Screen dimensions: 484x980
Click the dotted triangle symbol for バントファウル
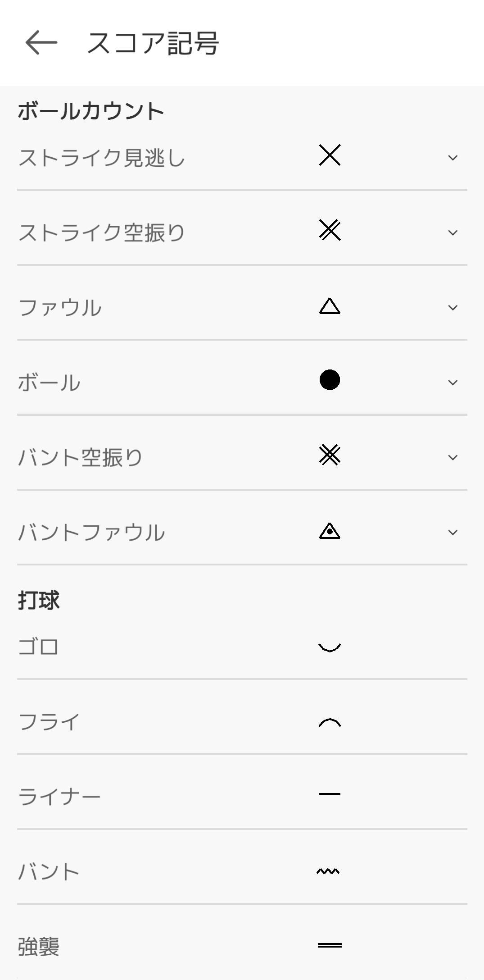(330, 531)
